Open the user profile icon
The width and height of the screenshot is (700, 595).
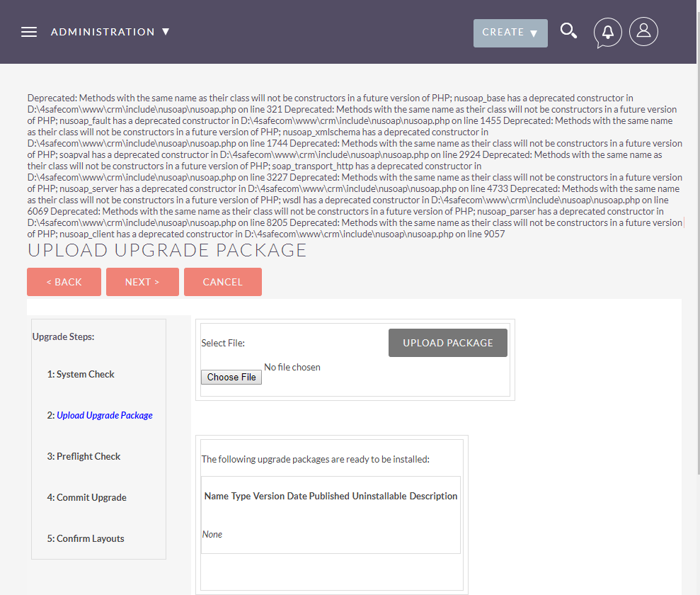(x=643, y=32)
